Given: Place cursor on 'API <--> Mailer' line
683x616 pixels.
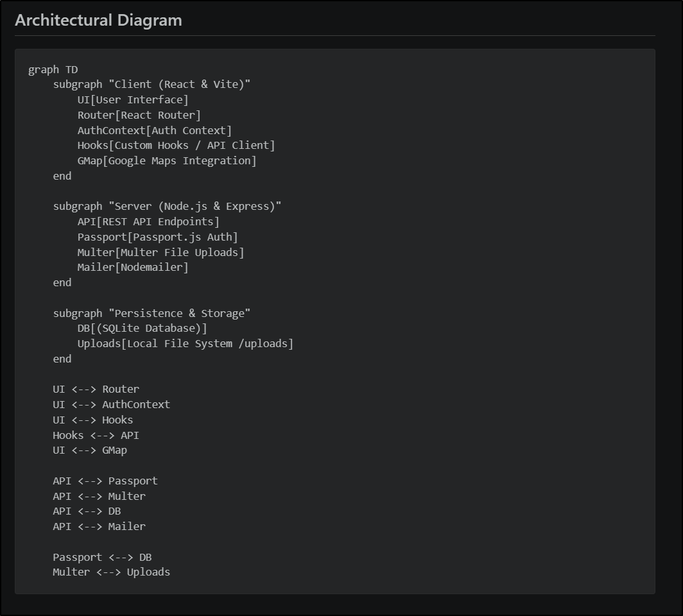Looking at the screenshot, I should click(99, 526).
